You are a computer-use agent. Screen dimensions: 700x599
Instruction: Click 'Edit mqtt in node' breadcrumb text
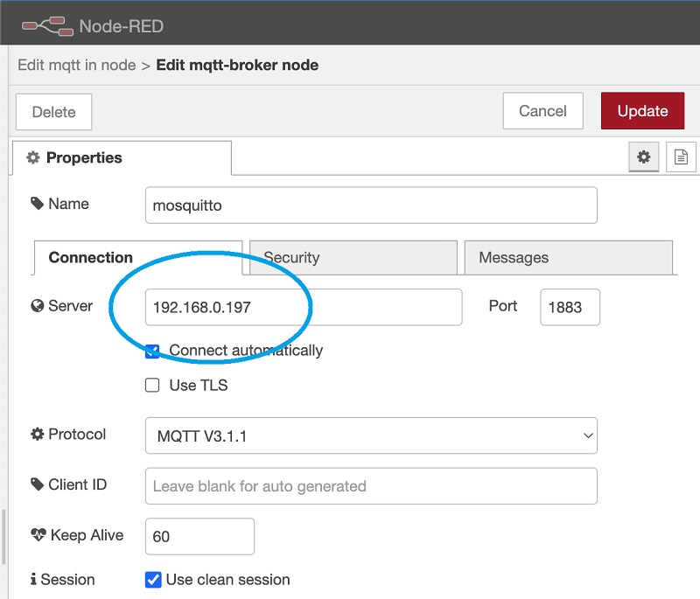[x=77, y=65]
